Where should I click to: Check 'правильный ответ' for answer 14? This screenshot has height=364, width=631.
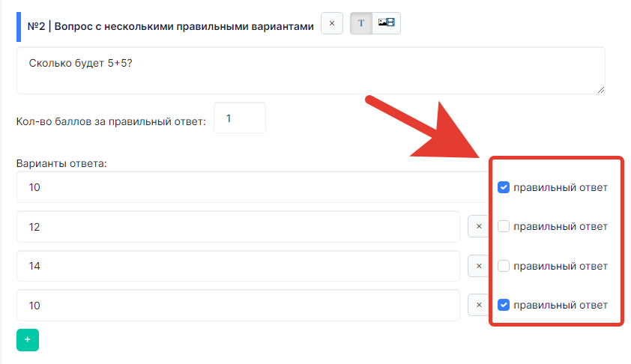click(x=504, y=266)
